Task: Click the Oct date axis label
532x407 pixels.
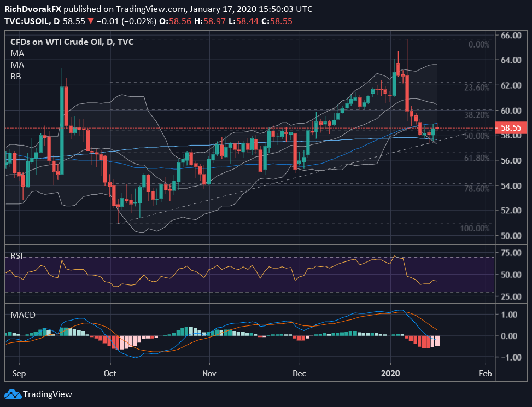Action: pyautogui.click(x=110, y=374)
